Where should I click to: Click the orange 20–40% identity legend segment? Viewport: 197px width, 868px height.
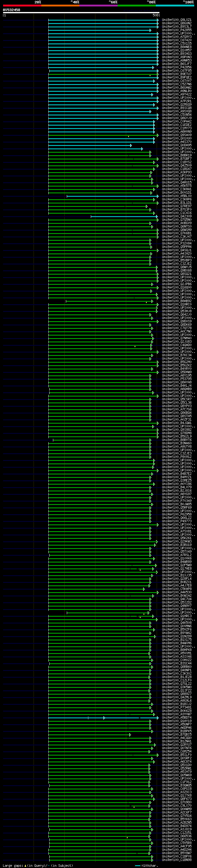[x=60, y=6]
